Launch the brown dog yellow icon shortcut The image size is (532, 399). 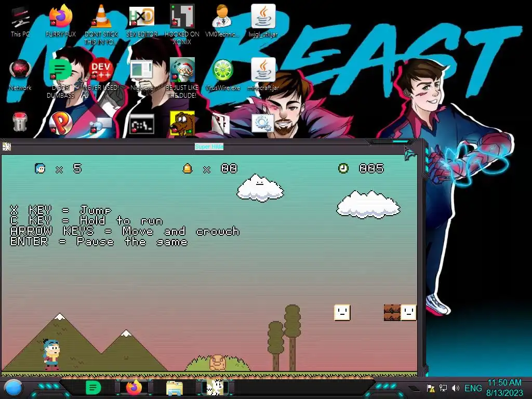[x=182, y=124]
